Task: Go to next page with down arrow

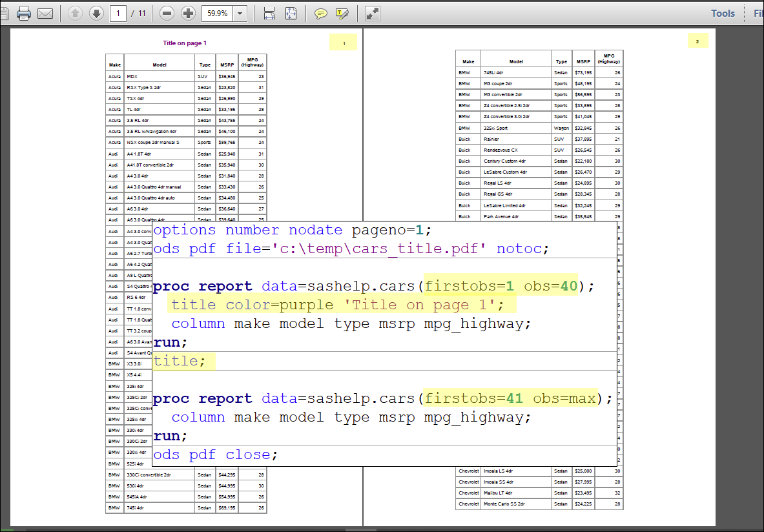Action: point(96,14)
